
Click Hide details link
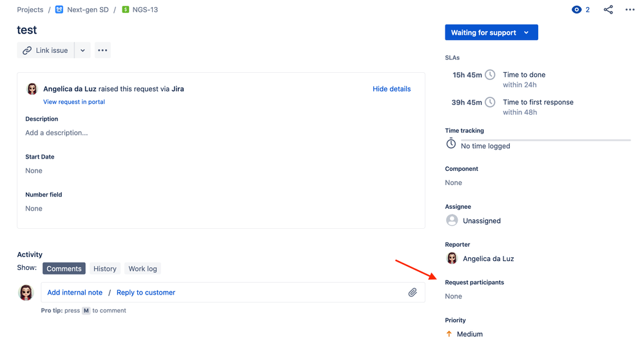click(x=391, y=89)
